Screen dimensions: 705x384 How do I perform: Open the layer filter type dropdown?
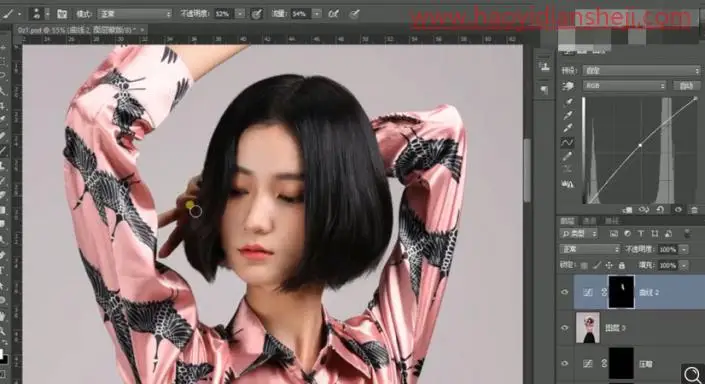coord(579,234)
